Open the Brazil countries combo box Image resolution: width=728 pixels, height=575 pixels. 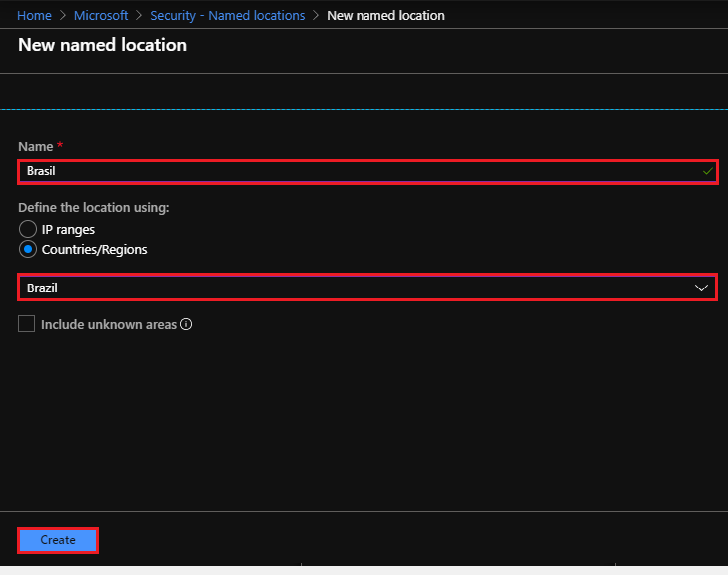367,287
